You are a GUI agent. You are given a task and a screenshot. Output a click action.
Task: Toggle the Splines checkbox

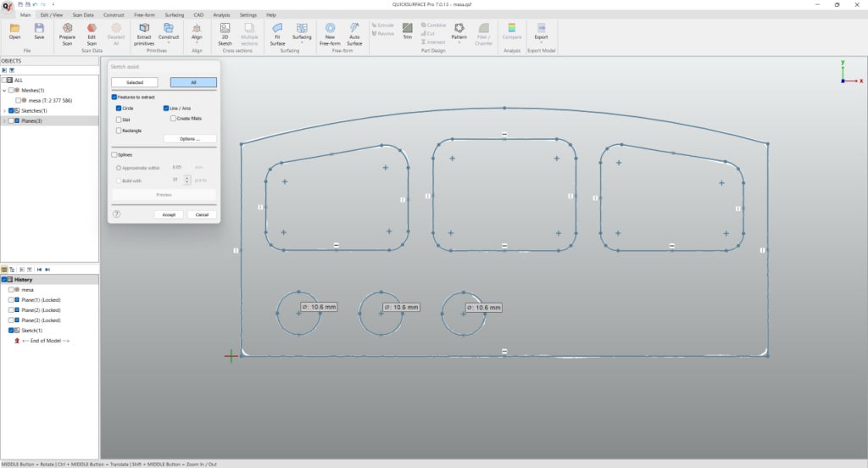point(114,154)
